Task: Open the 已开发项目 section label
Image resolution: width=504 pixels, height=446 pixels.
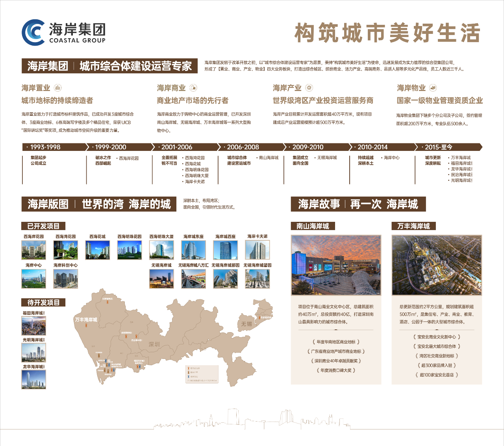Action: click(43, 226)
